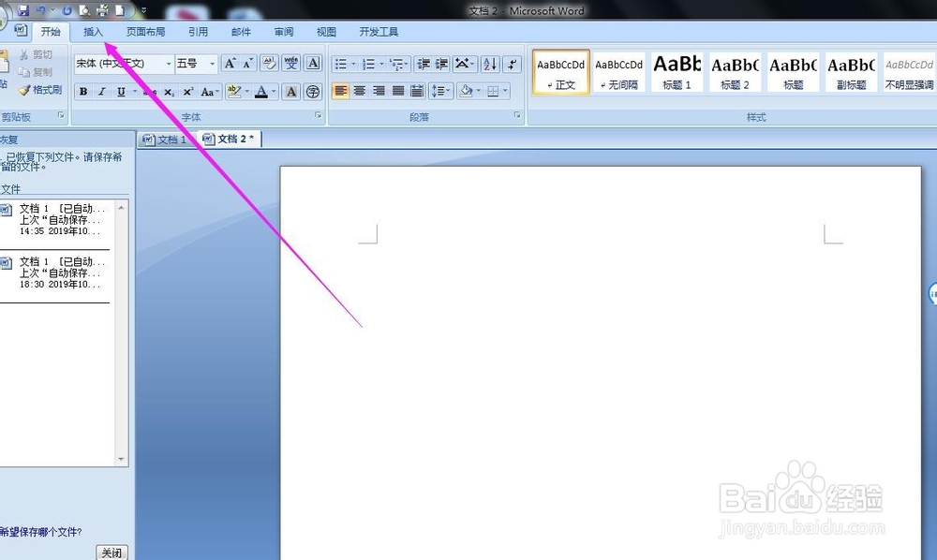Toggle Superscript formatting
Viewport: 937px width, 560px height.
point(187,92)
